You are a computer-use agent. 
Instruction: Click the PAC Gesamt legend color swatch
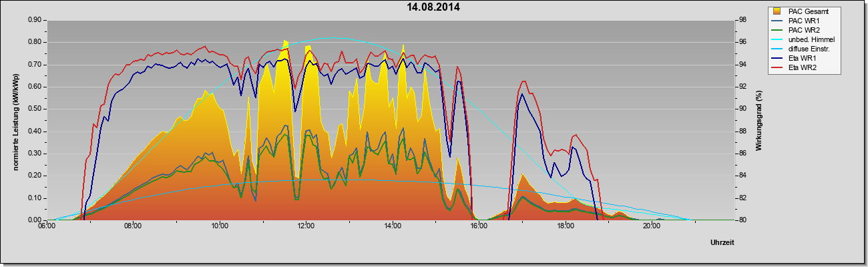point(777,11)
